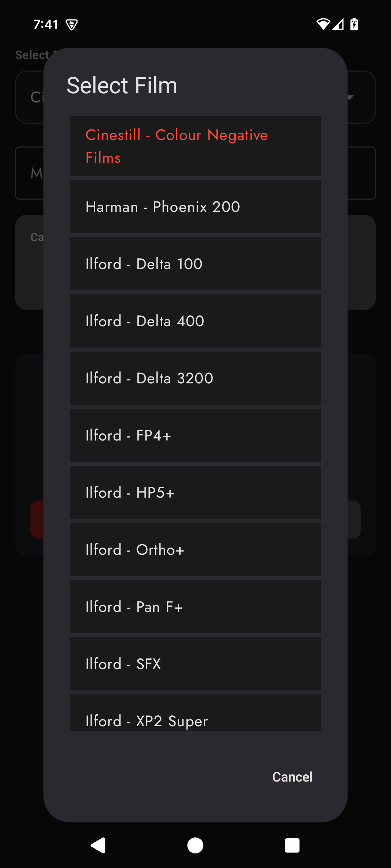Image resolution: width=391 pixels, height=868 pixels.
Task: Open recent apps with the square button
Action: (x=293, y=845)
